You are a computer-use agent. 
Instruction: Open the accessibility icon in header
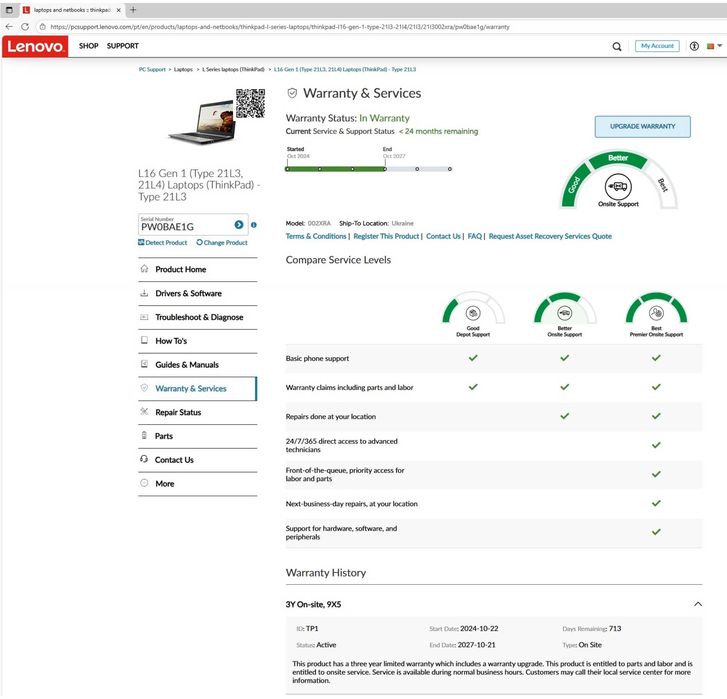pos(694,46)
